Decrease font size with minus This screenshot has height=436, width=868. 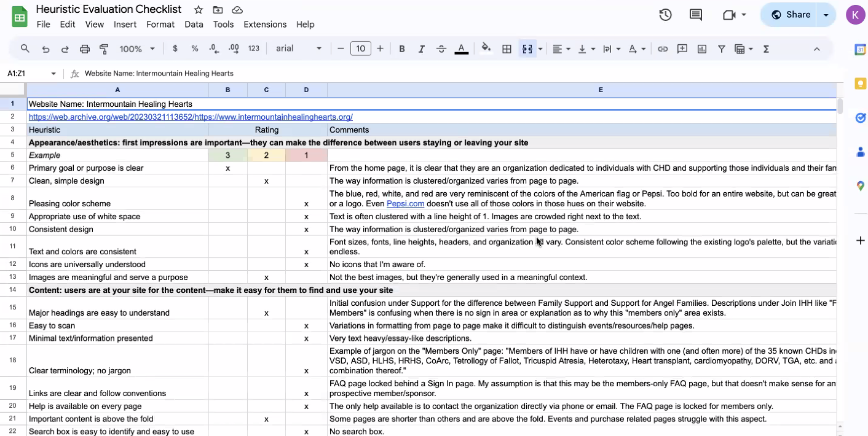(341, 49)
